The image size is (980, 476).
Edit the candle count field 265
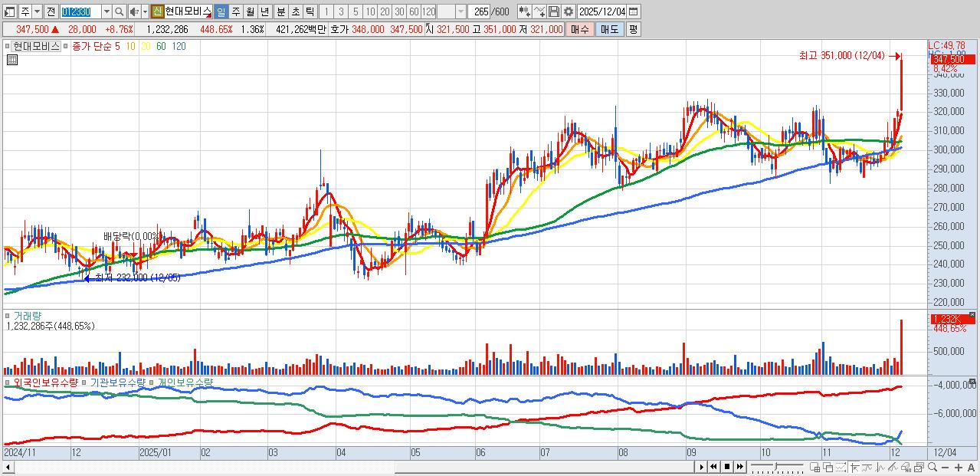(x=480, y=11)
